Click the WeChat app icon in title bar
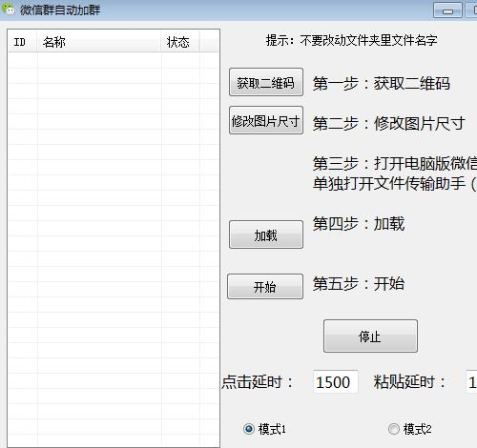This screenshot has width=477, height=448. pos(9,9)
